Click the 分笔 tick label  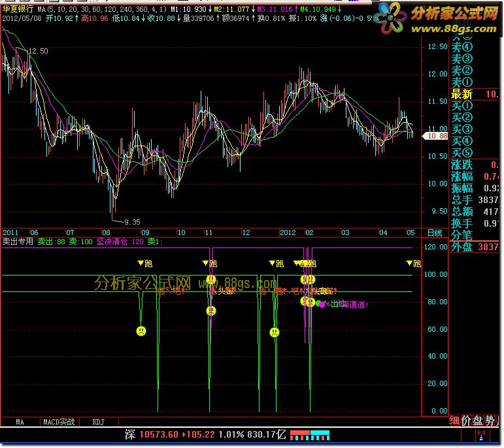[x=462, y=235]
